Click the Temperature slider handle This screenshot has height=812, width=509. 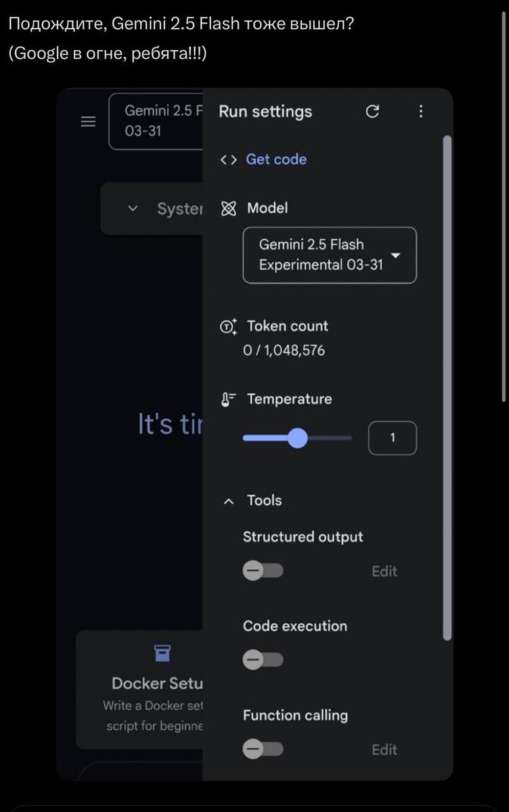[298, 438]
